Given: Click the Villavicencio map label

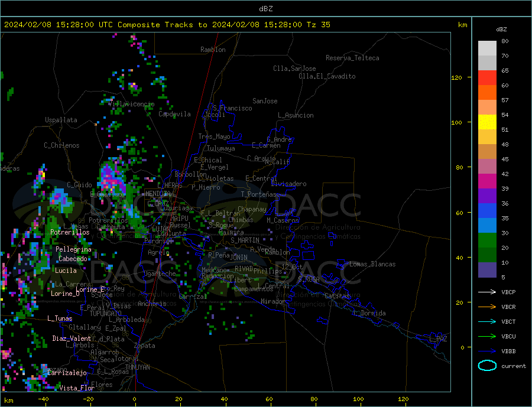Looking at the screenshot, I should click(x=132, y=104).
